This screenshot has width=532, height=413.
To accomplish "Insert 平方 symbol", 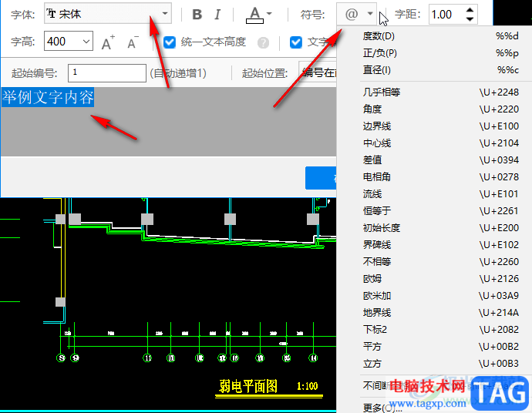I will click(x=440, y=347).
